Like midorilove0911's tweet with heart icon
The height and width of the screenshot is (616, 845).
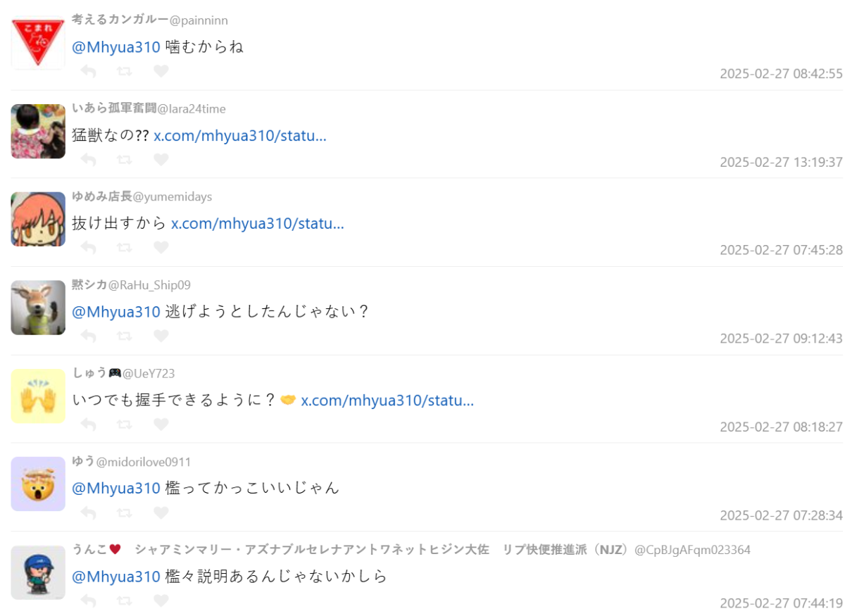(x=161, y=513)
